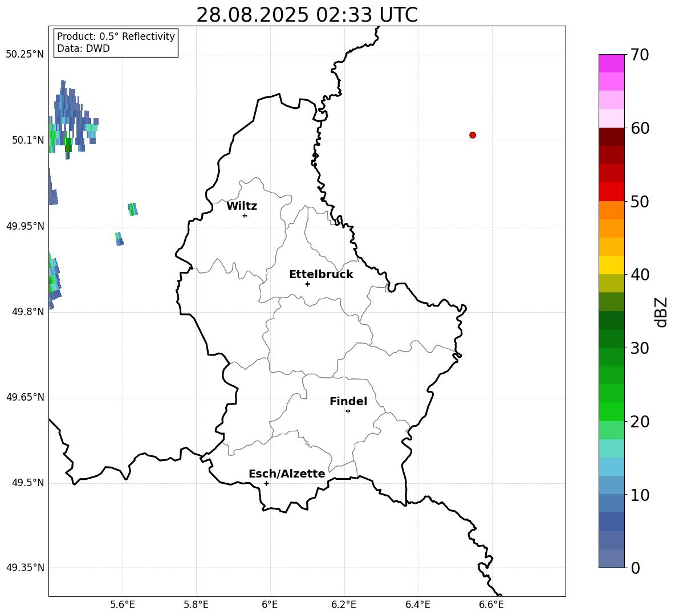Click the large radar echo cluster near 50.1°N
675x616 pixels.
click(68, 120)
